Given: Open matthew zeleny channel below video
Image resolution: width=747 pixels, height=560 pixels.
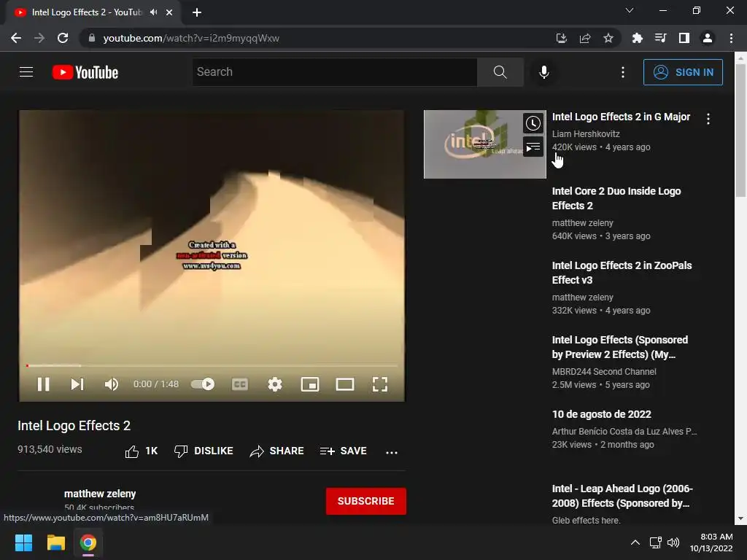Looking at the screenshot, I should [100, 494].
